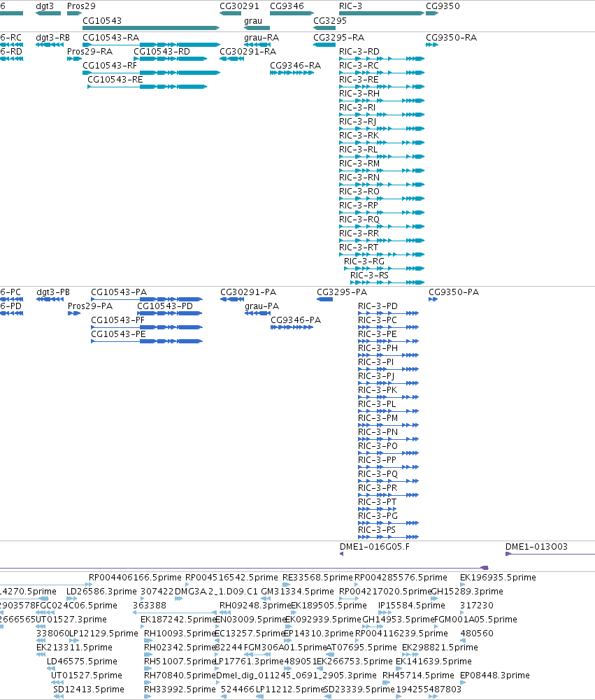Select the CG9346 gene feature
The width and height of the screenshot is (595, 700).
(292, 13)
